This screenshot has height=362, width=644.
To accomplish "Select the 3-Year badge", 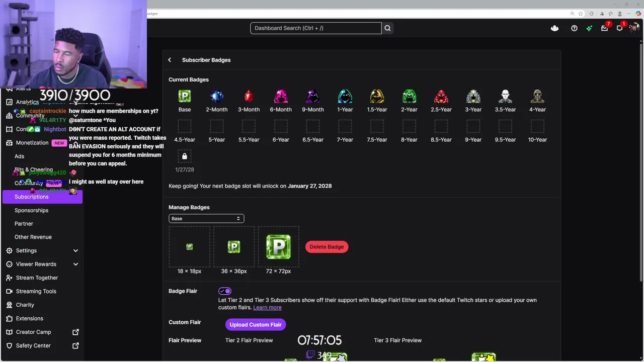I will pyautogui.click(x=473, y=96).
